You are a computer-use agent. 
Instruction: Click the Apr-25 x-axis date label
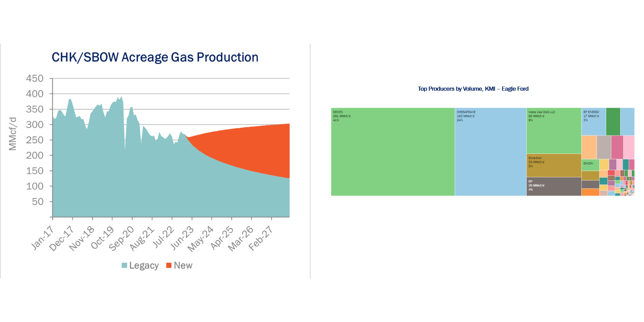(222, 238)
